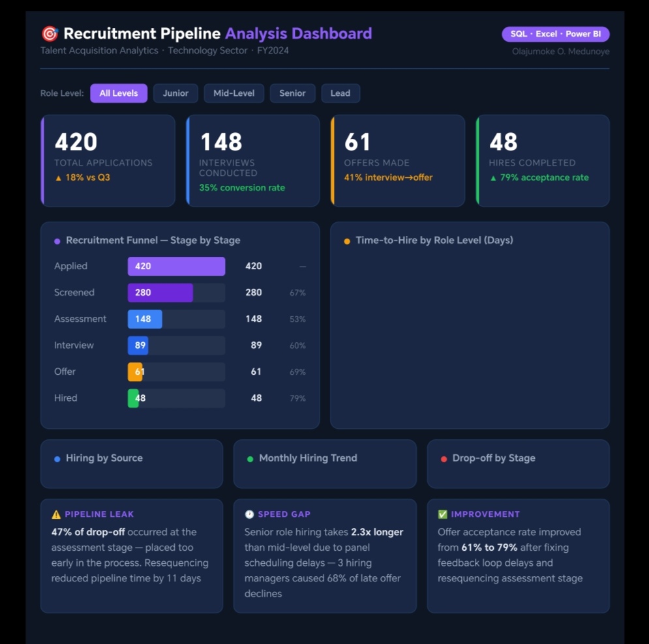Filter by Junior role level
This screenshot has width=649, height=644.
pyautogui.click(x=175, y=93)
